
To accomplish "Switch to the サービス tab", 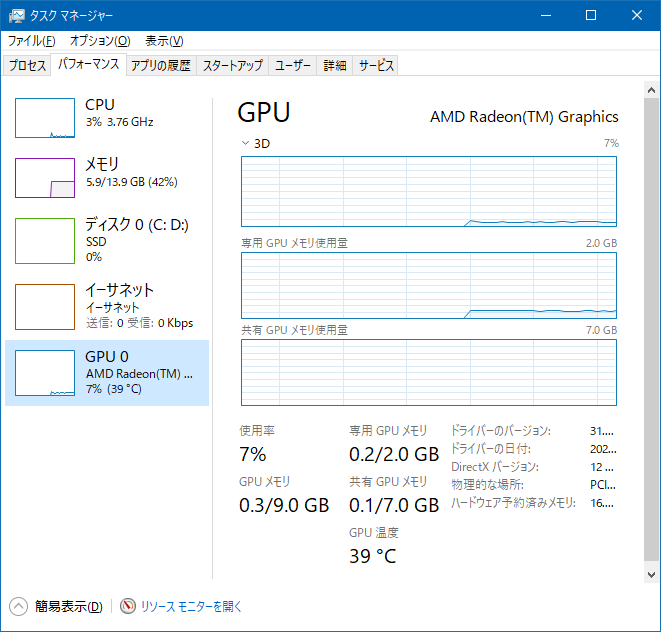I will coord(376,65).
